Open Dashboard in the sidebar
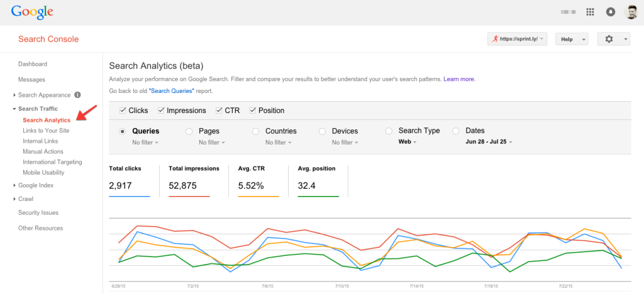The image size is (644, 294). (33, 64)
